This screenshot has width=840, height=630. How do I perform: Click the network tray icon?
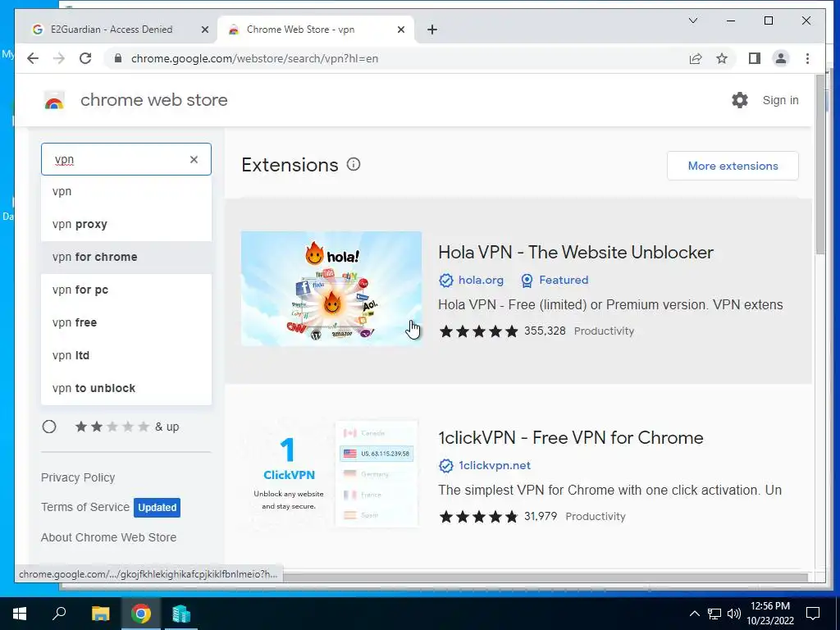click(x=714, y=614)
